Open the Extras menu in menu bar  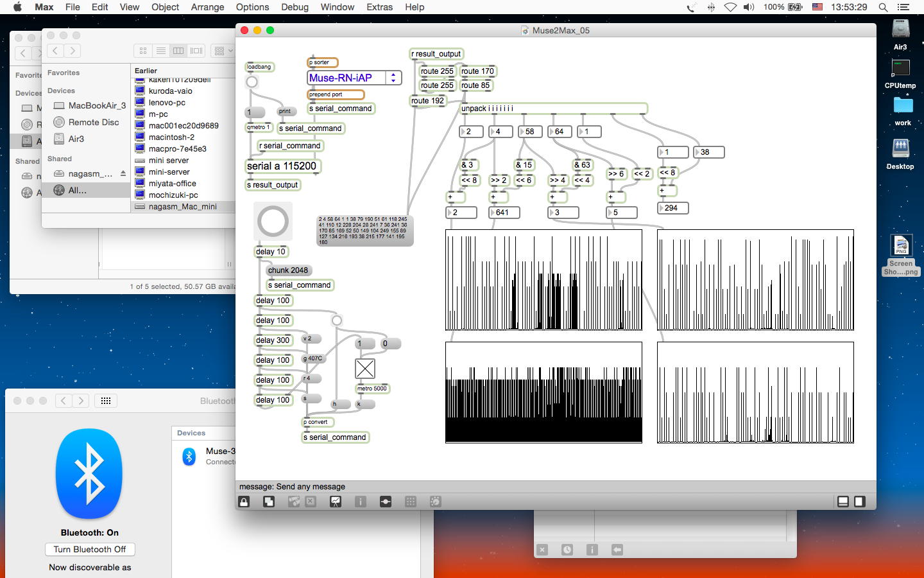point(379,7)
